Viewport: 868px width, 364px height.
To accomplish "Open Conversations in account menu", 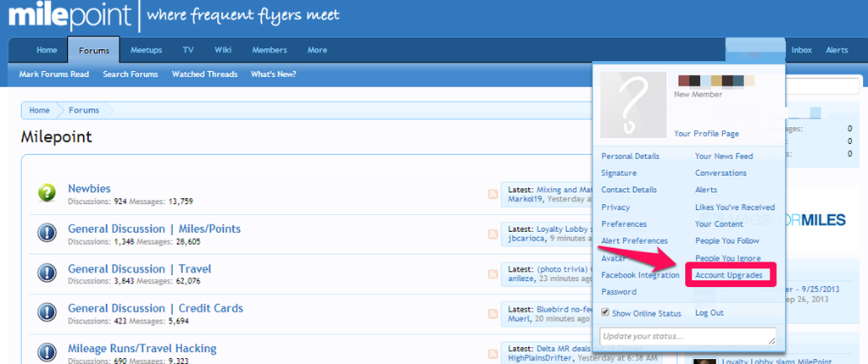I will (721, 174).
